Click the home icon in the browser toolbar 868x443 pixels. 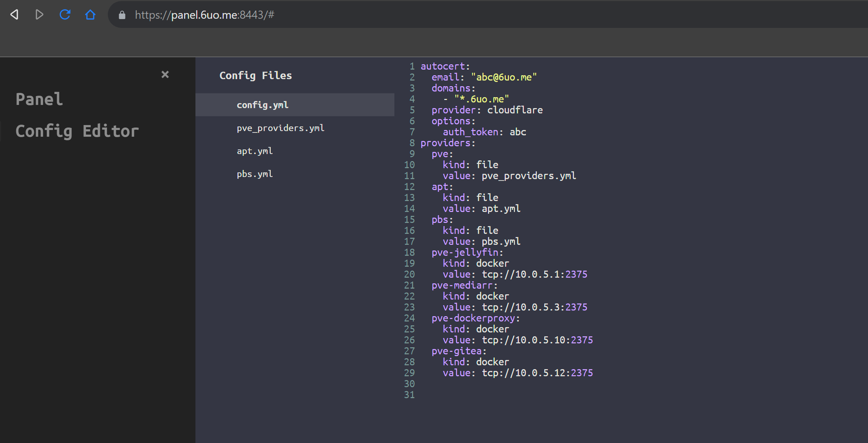tap(90, 15)
